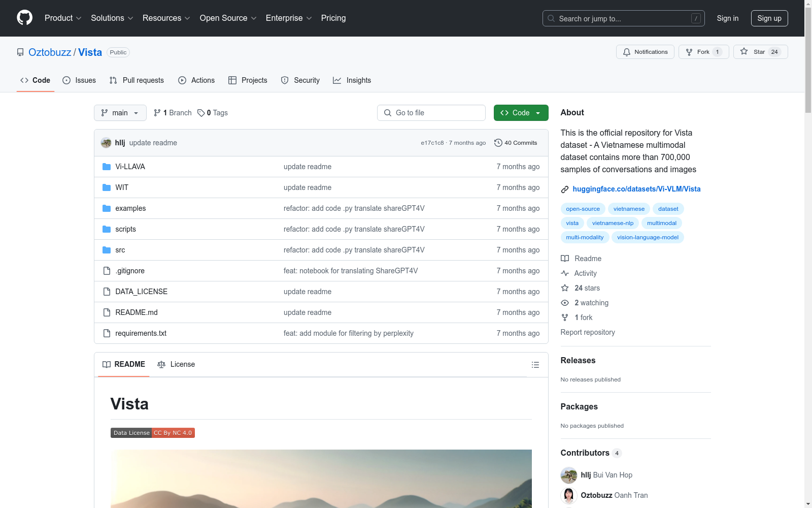Expand the Product menu
The width and height of the screenshot is (812, 508).
(63, 18)
